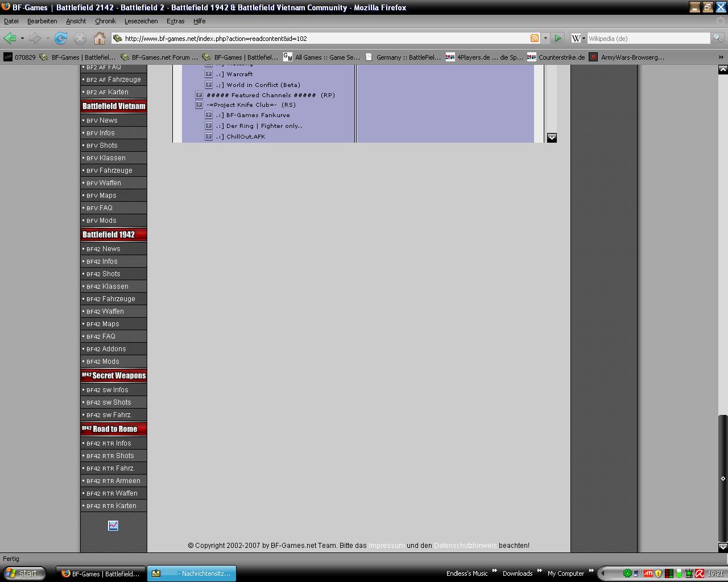Open the Ansicht menu
The width and height of the screenshot is (728, 582).
pos(76,21)
